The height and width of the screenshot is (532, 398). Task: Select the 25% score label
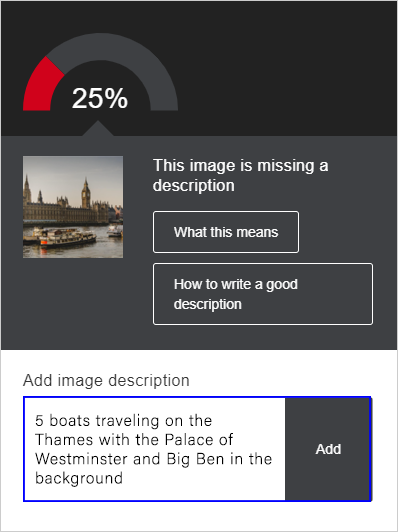coord(100,98)
